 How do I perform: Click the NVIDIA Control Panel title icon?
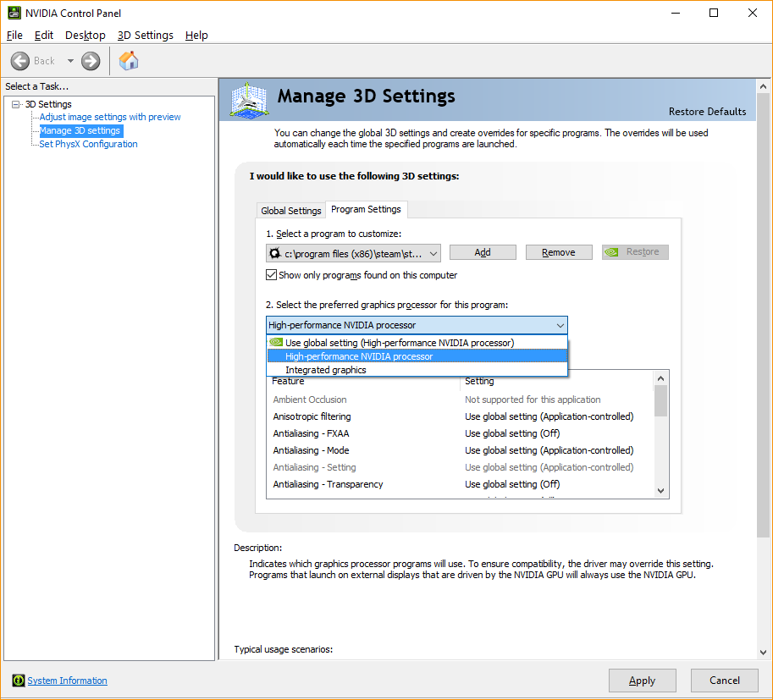pos(14,13)
